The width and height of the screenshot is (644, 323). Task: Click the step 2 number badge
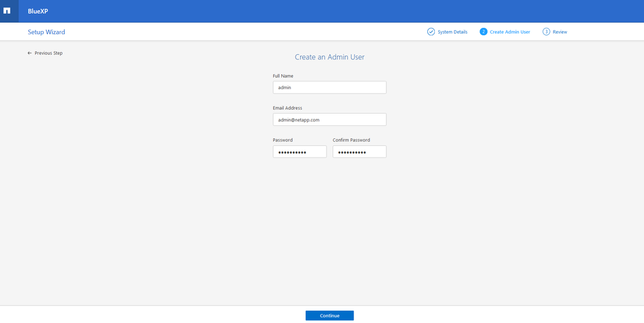tap(483, 32)
